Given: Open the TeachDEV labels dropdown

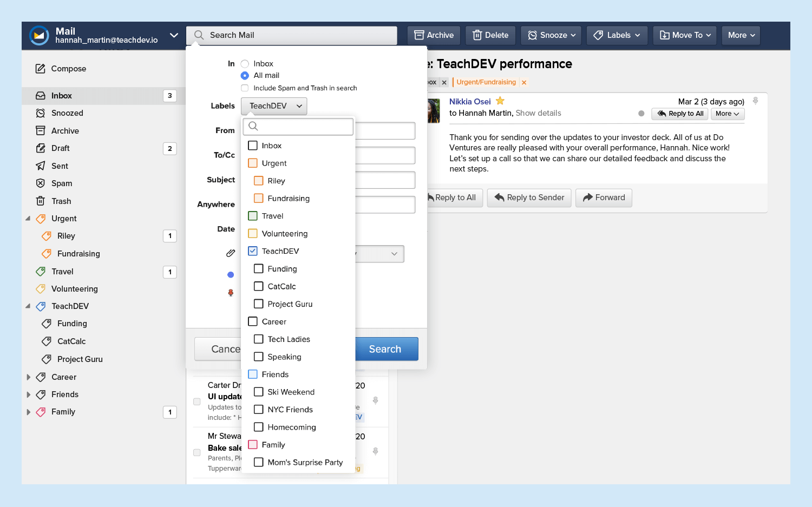Looking at the screenshot, I should tap(274, 106).
